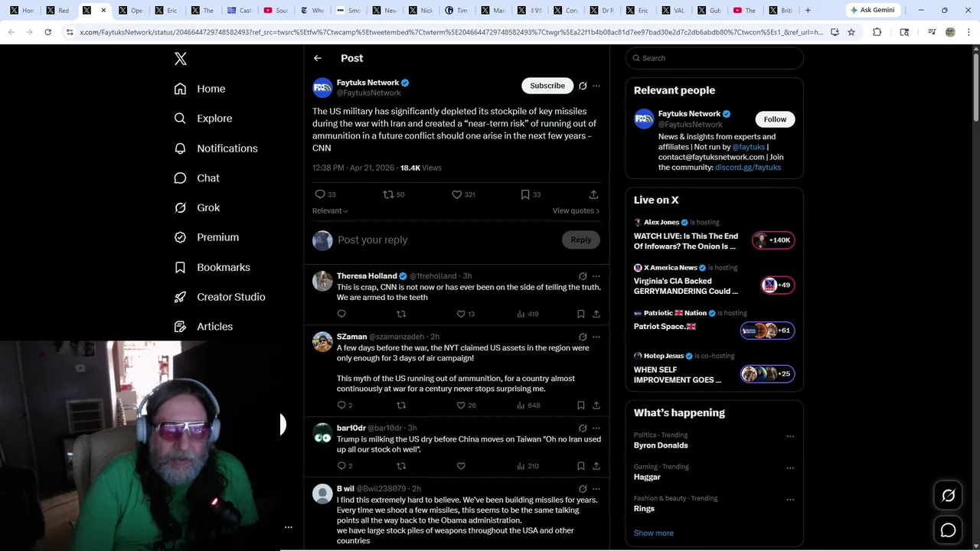Like bar10dr's reply

[461, 466]
